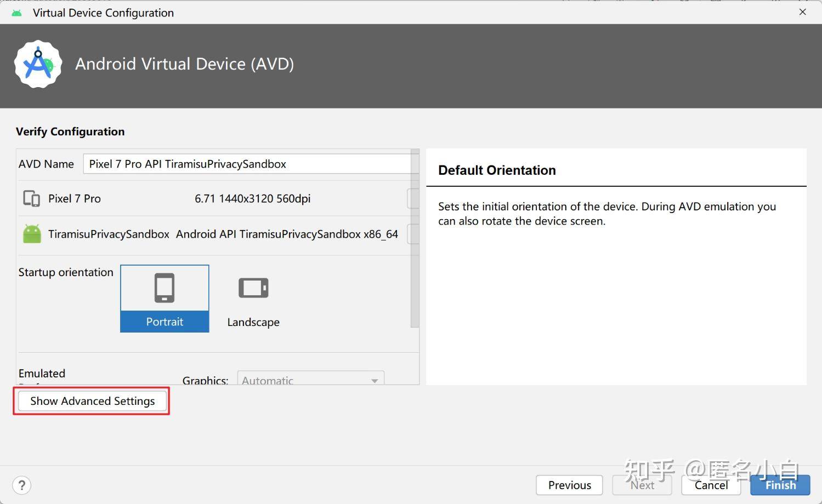Click Finish to create the AVD

tap(780, 485)
